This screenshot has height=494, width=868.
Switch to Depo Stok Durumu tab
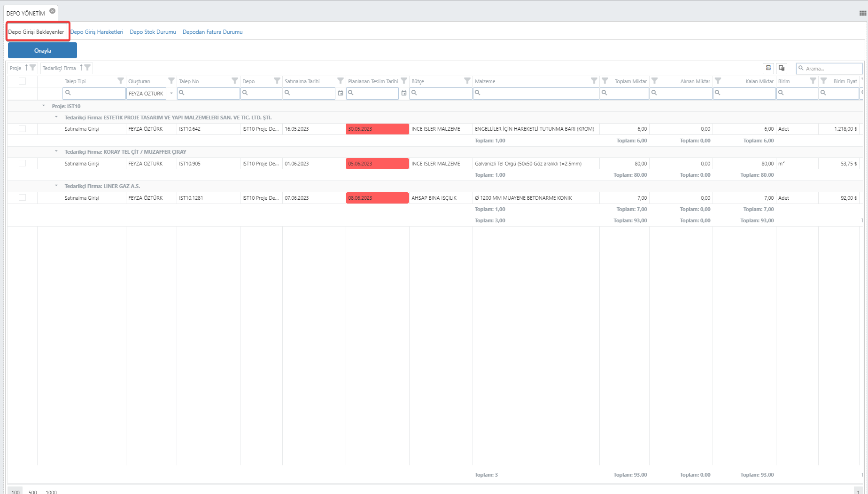(x=153, y=32)
